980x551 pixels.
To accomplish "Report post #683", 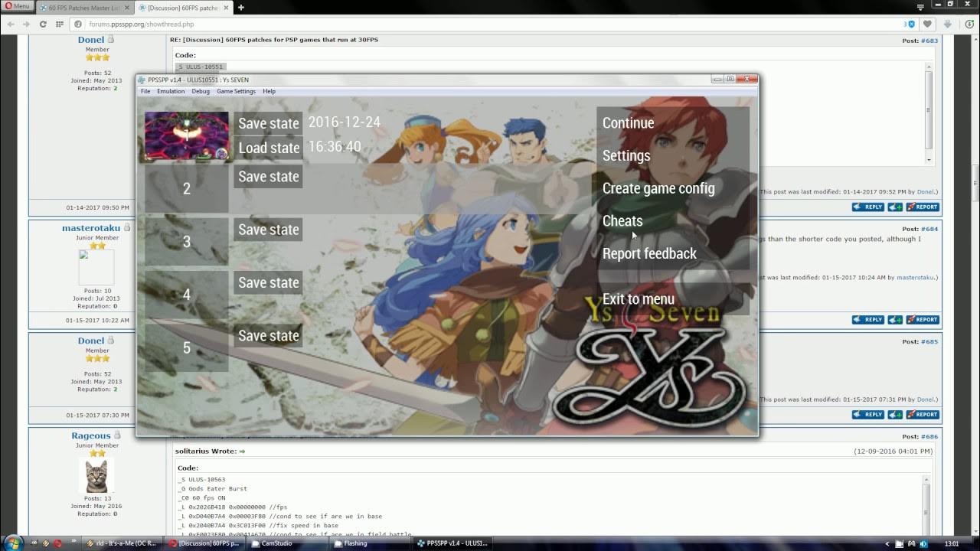I will click(923, 207).
